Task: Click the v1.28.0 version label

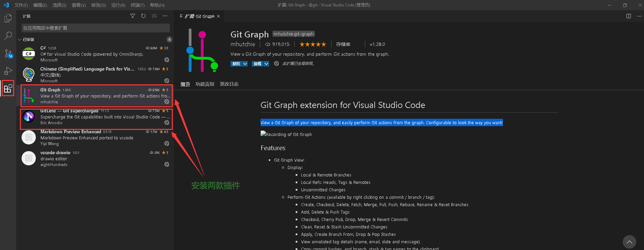Action: click(377, 44)
